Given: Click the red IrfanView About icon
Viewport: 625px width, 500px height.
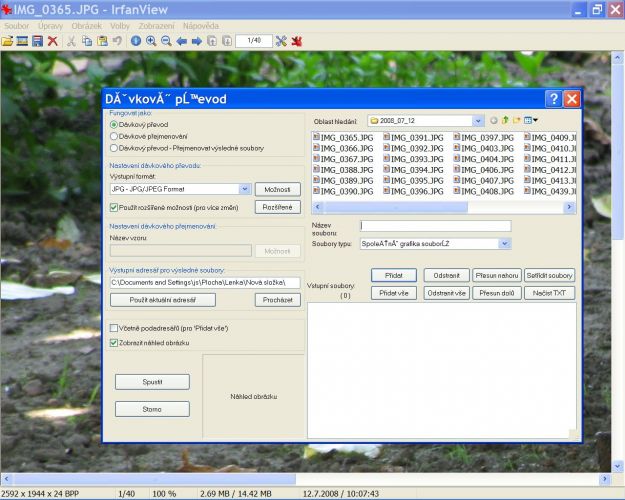Looking at the screenshot, I should click(x=297, y=41).
